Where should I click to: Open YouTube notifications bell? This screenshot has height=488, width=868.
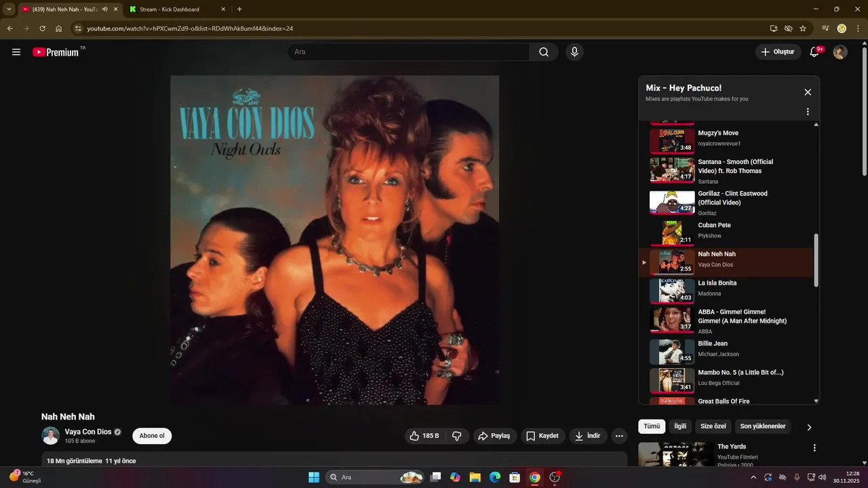click(x=815, y=52)
